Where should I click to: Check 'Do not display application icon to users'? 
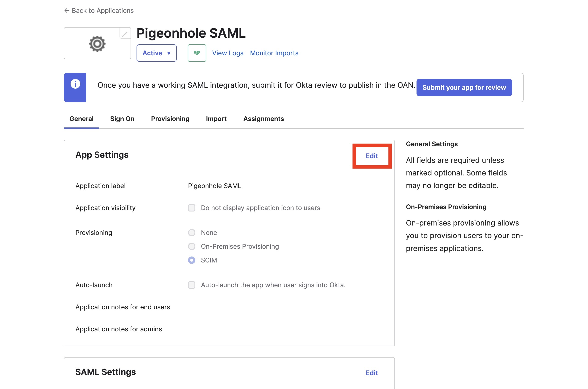click(x=192, y=208)
